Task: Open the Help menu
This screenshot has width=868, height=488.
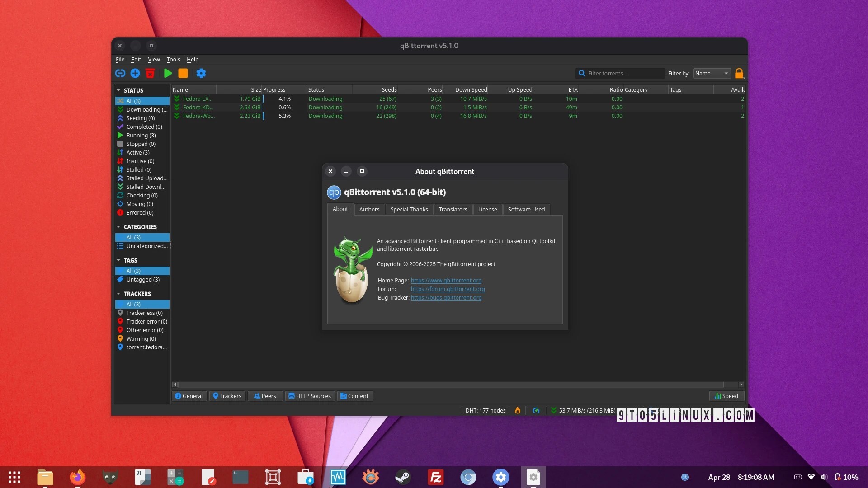Action: pyautogui.click(x=193, y=59)
